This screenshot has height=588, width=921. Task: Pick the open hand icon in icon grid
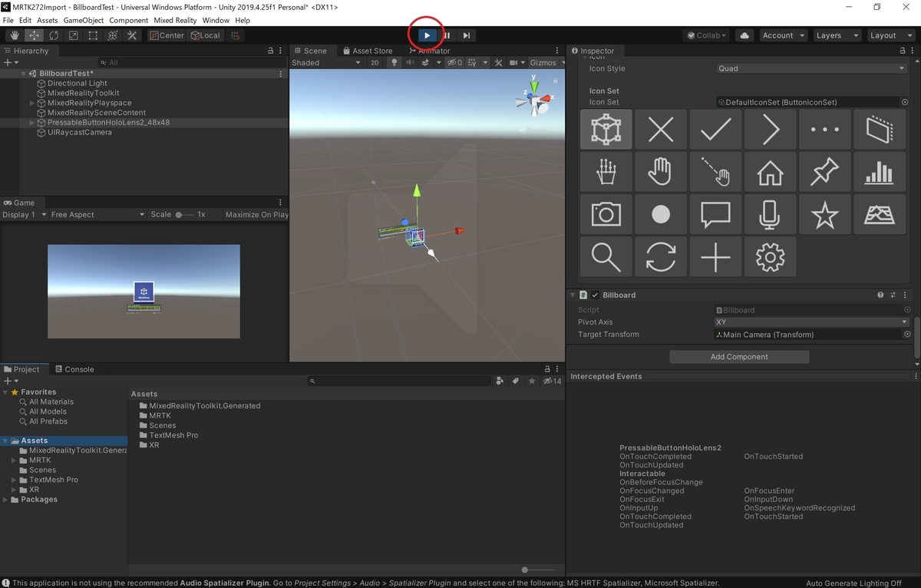(x=661, y=172)
